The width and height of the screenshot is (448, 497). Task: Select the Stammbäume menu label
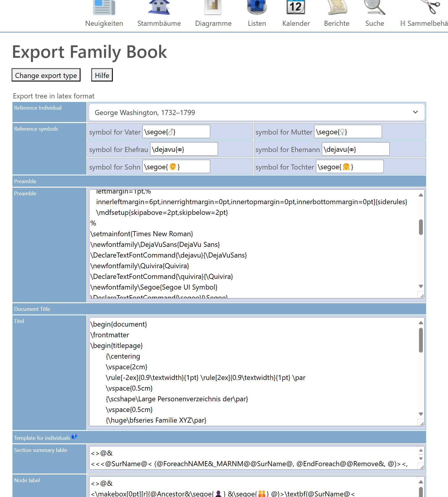[159, 23]
